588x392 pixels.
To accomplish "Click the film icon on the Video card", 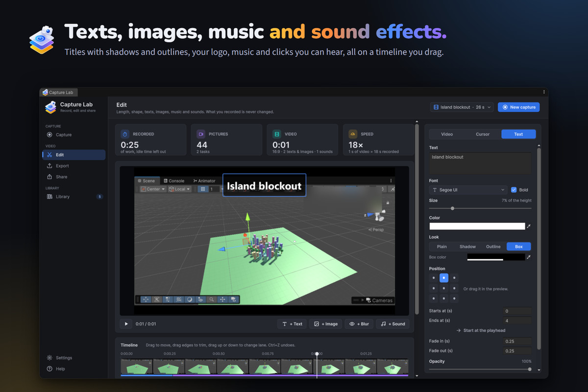I will coord(277,134).
